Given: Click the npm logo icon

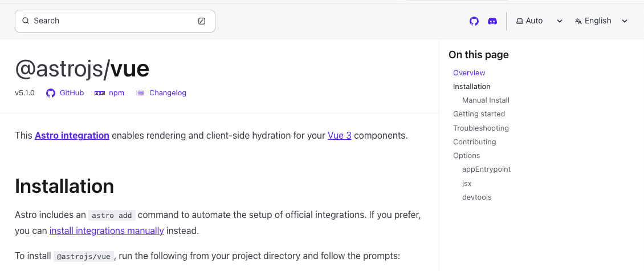Looking at the screenshot, I should [99, 93].
